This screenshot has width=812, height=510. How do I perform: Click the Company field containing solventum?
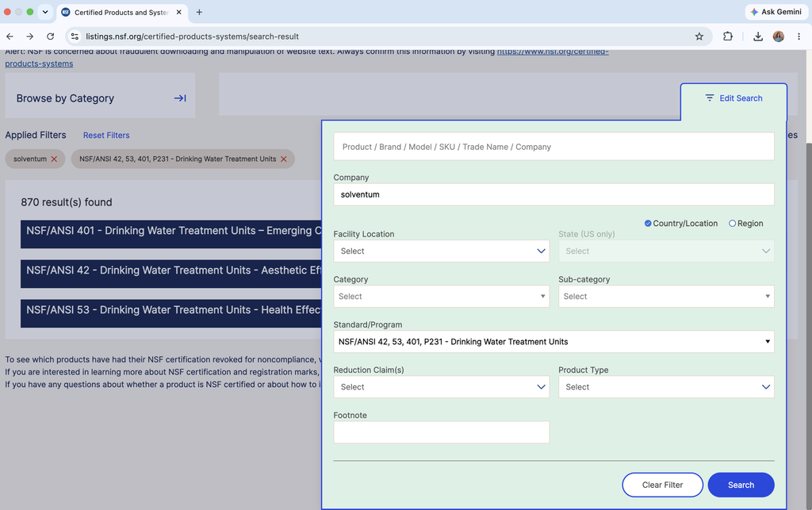click(553, 194)
